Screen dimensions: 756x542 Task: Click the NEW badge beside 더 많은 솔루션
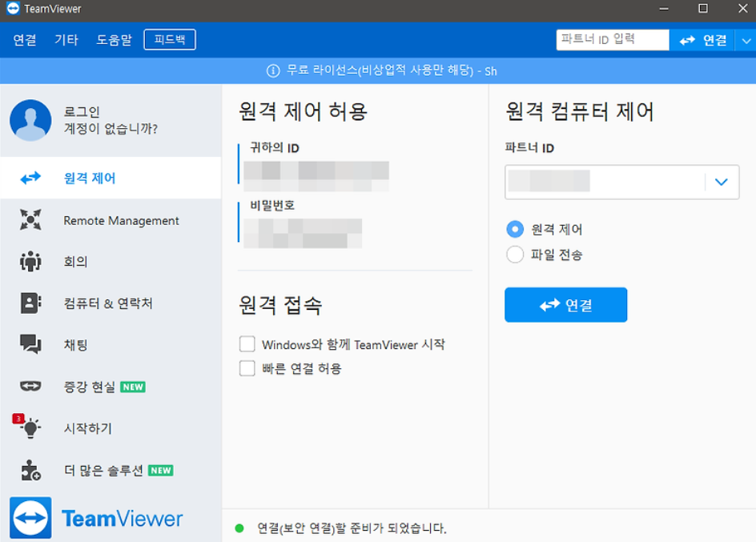tap(160, 470)
